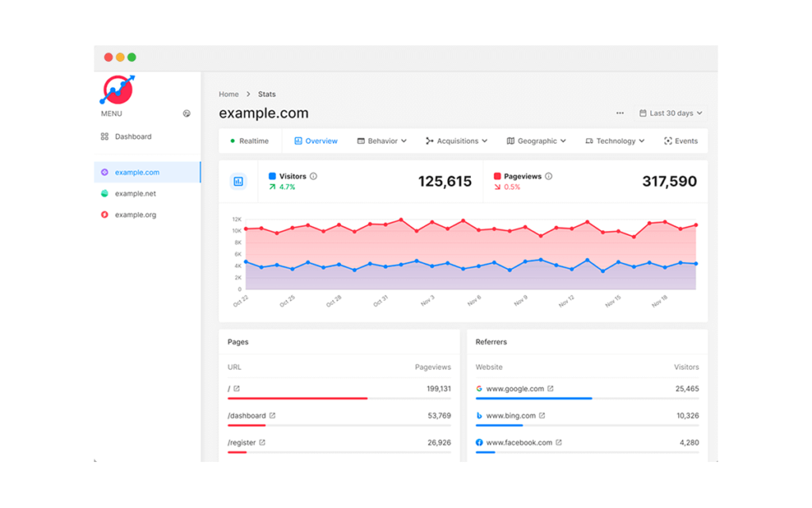The height and width of the screenshot is (508, 812).
Task: Click the example.com page heading
Action: click(263, 113)
